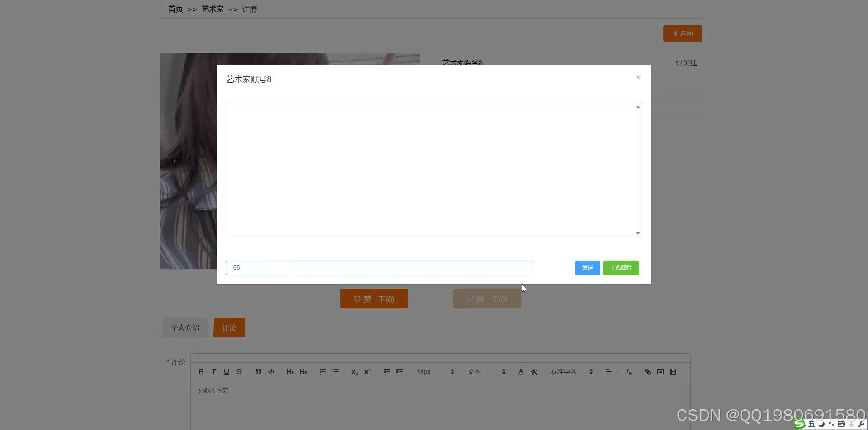868x430 pixels.
Task: Open the 标准字体 font family dropdown
Action: pos(571,372)
